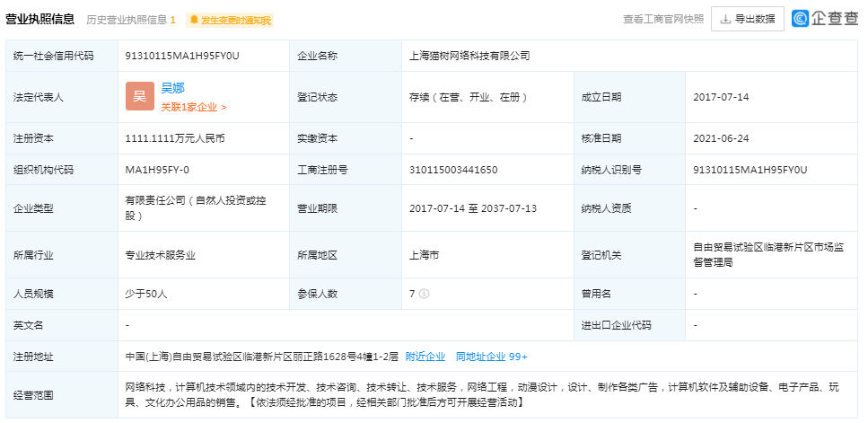Select organization code MA1H95FY-0
868x423 pixels.
pyautogui.click(x=157, y=170)
